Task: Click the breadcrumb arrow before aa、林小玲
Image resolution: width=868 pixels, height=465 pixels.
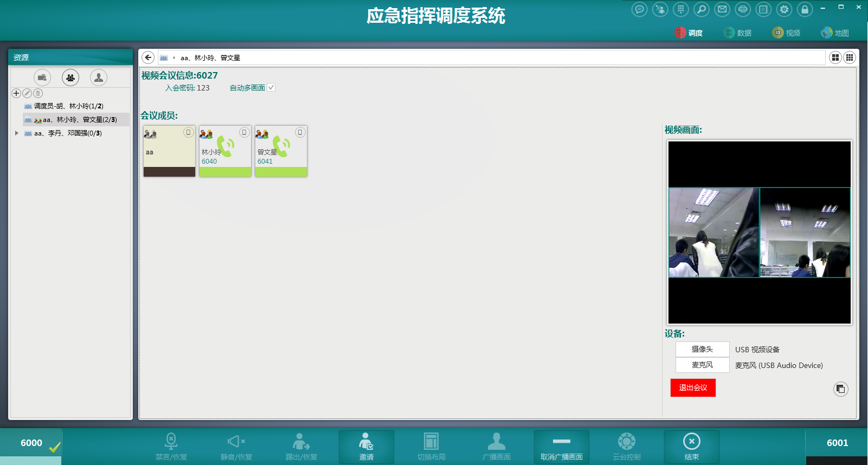Action: click(x=174, y=57)
